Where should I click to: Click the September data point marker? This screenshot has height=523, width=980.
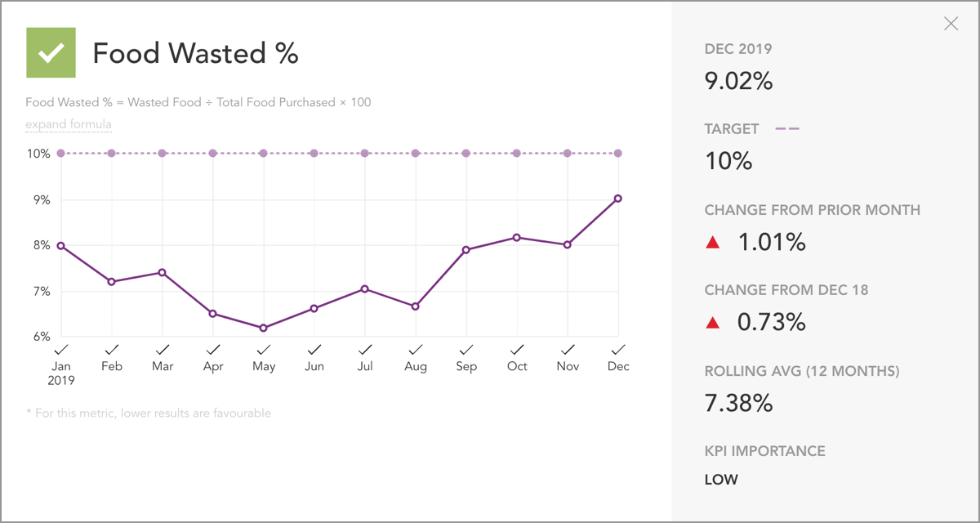click(x=465, y=248)
